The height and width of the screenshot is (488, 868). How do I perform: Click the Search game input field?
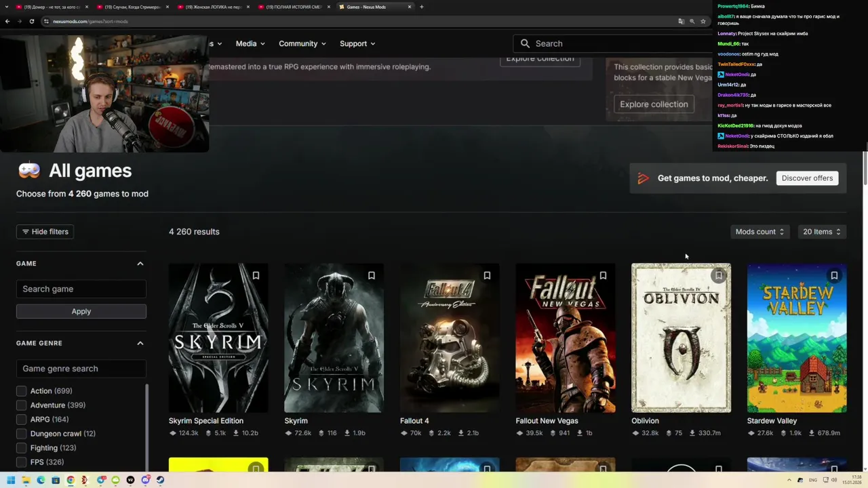81,289
